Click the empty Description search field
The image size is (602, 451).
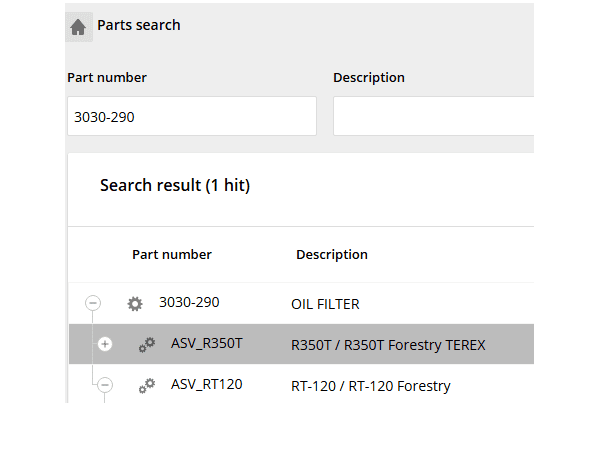point(433,116)
